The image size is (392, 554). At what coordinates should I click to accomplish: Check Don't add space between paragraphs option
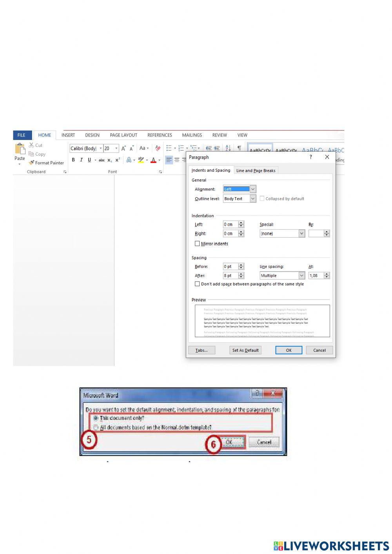coord(198,284)
